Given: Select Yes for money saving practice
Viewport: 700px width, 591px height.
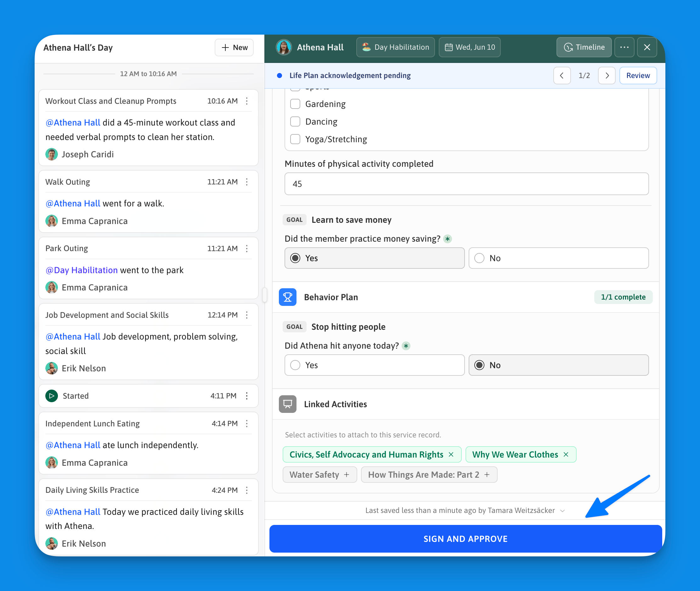Looking at the screenshot, I should tap(374, 258).
